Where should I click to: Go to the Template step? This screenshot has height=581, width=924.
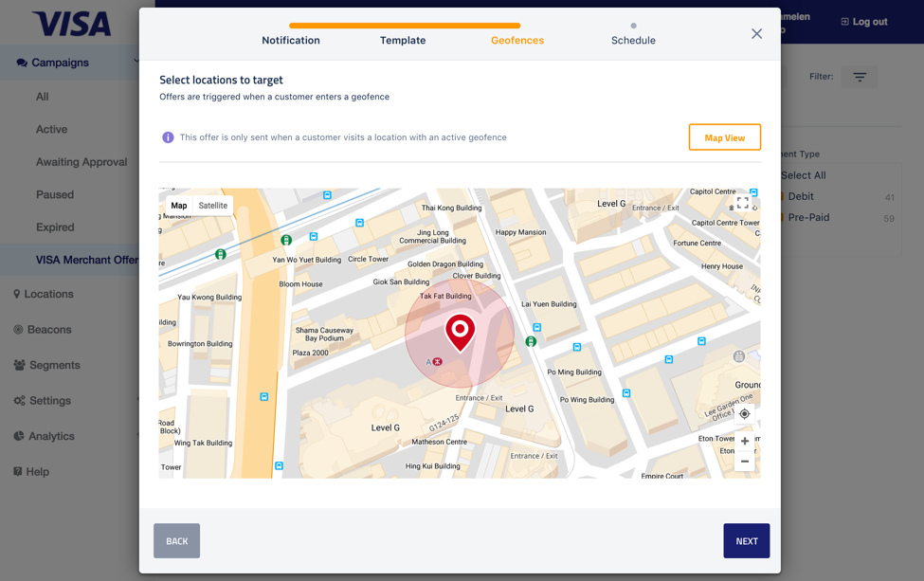coord(403,40)
